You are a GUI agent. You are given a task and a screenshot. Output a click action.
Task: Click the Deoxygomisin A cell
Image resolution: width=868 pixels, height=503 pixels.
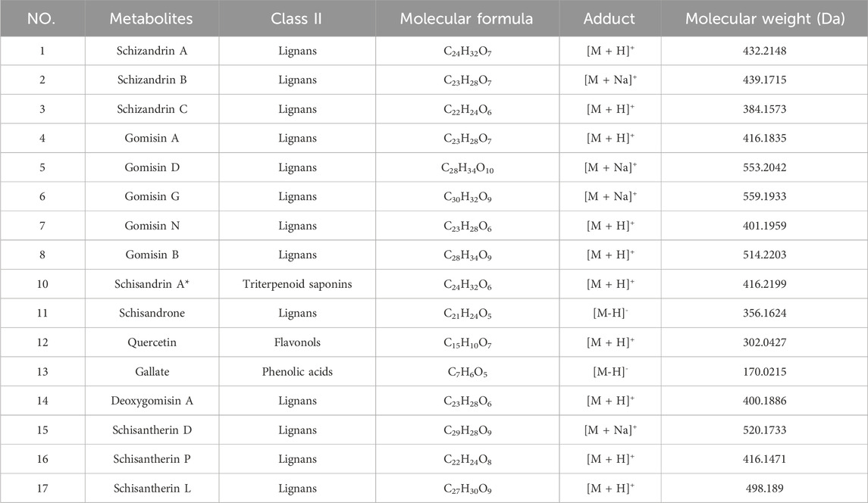point(151,401)
